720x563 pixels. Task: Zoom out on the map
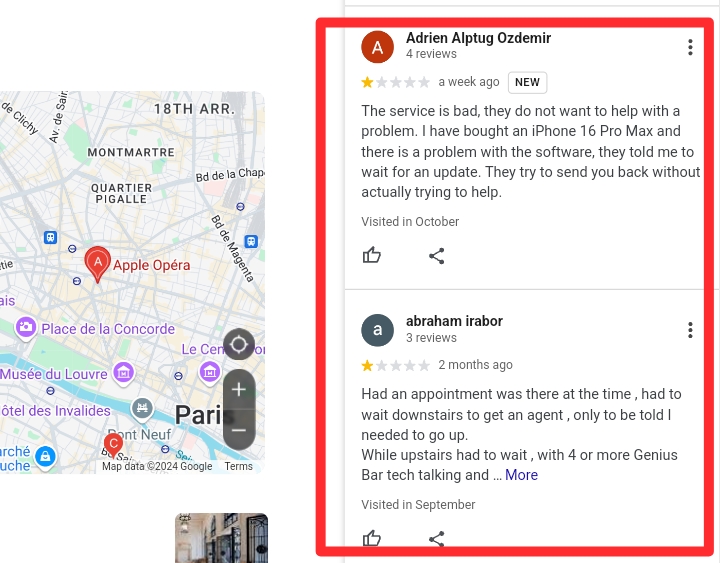[x=239, y=430]
